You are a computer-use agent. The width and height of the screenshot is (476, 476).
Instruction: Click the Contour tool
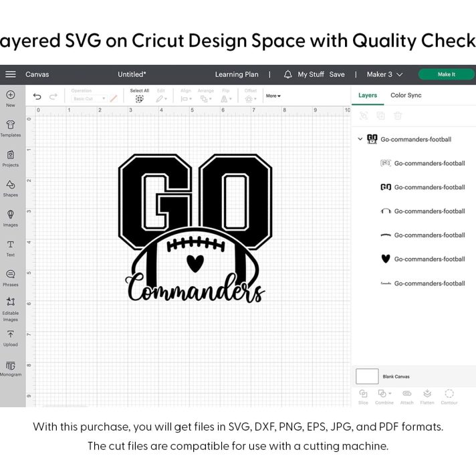click(x=449, y=397)
